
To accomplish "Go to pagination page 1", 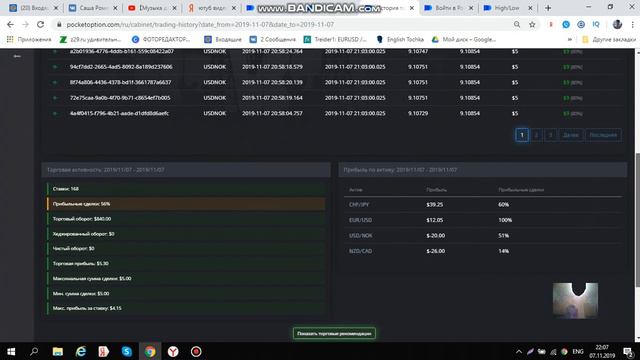I will pos(522,135).
